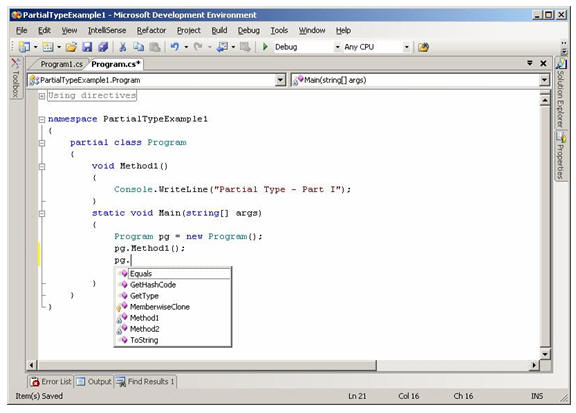The width and height of the screenshot is (576, 413).
Task: Collapse the void Method1 block
Action: click(x=42, y=166)
